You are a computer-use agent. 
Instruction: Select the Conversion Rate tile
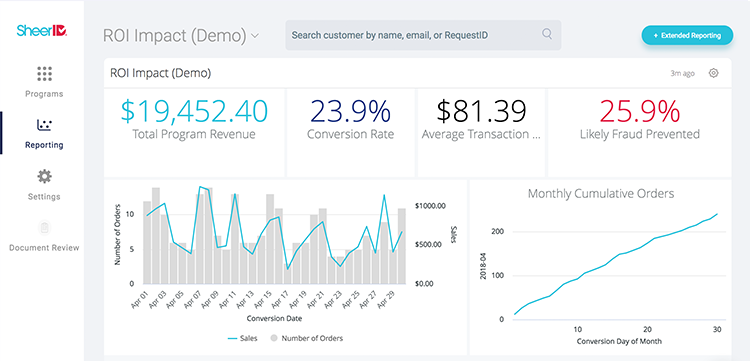[x=351, y=132]
